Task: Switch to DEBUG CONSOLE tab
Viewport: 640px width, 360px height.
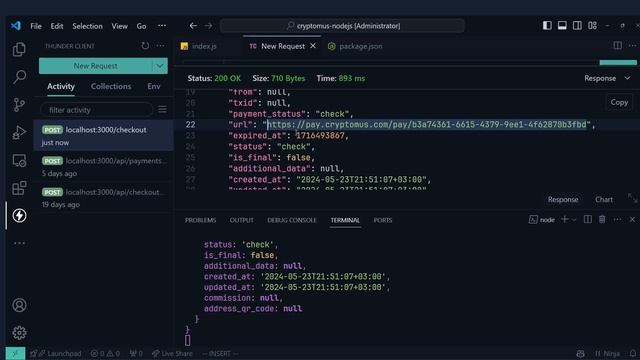Action: click(x=292, y=220)
